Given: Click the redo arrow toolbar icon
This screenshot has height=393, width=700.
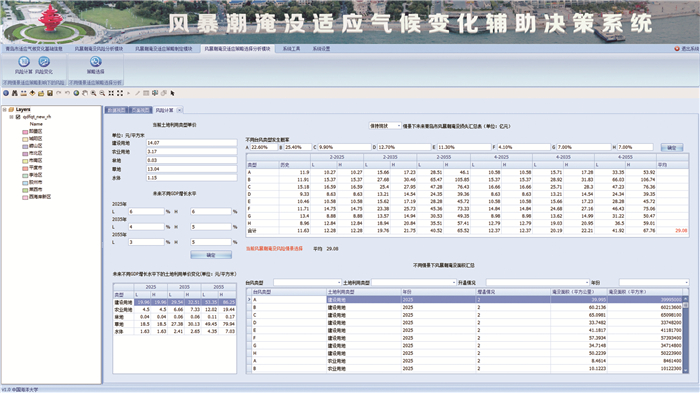Looking at the screenshot, I should pos(58,93).
